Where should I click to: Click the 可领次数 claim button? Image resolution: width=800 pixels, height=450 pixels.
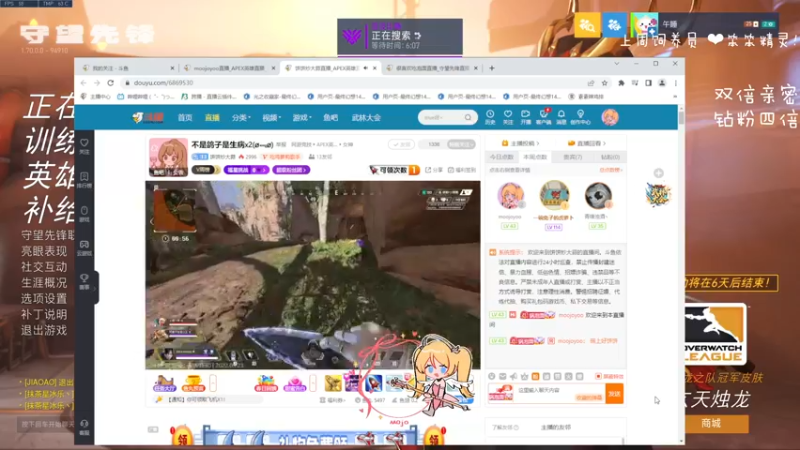coord(394,169)
